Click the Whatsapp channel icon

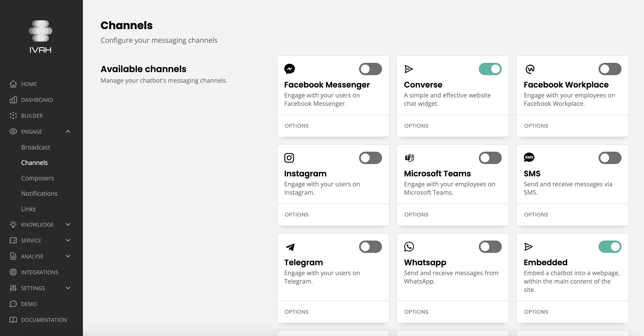pyautogui.click(x=409, y=246)
